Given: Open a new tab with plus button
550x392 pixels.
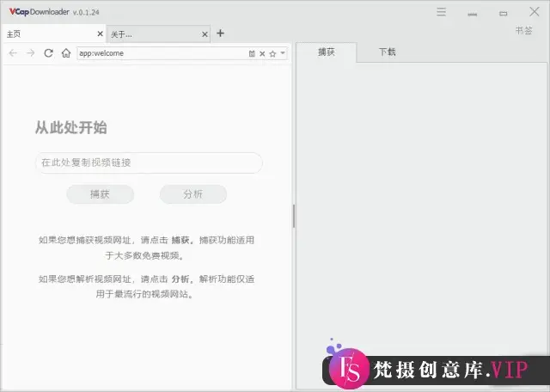Looking at the screenshot, I should click(220, 34).
